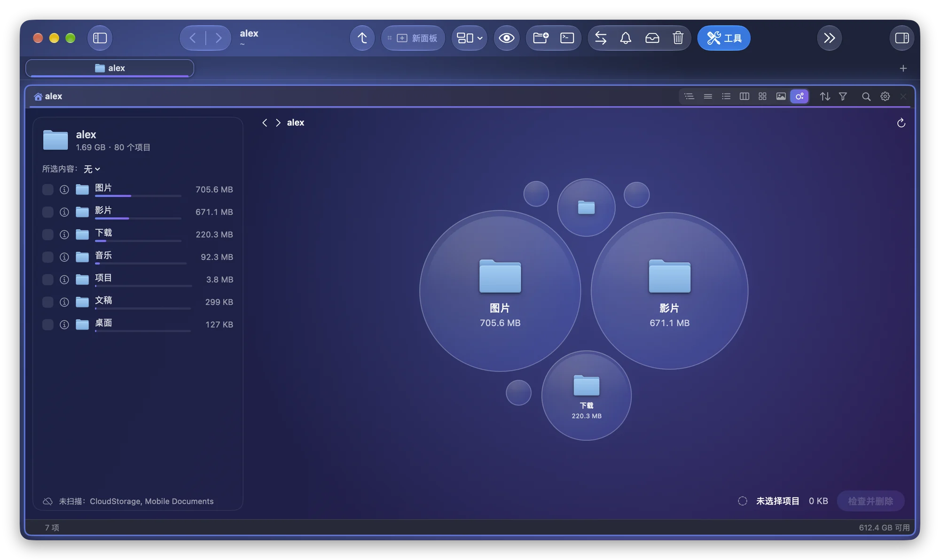The width and height of the screenshot is (940, 560).
Task: Click the trash icon in toolbar
Action: click(x=678, y=38)
